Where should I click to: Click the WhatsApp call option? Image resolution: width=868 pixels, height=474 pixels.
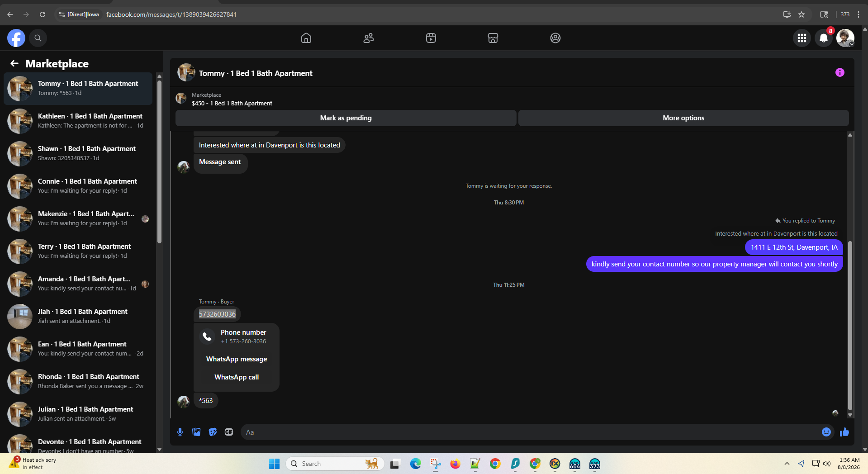237,377
